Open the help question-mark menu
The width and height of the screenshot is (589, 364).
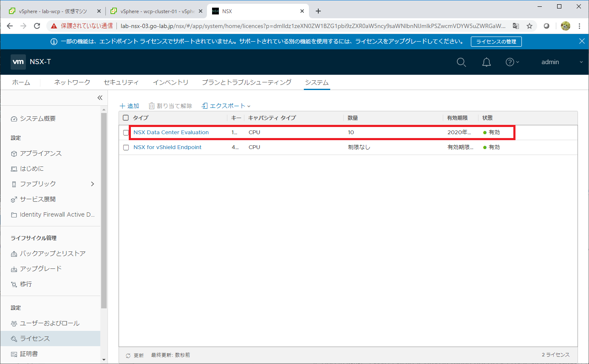pyautogui.click(x=512, y=62)
